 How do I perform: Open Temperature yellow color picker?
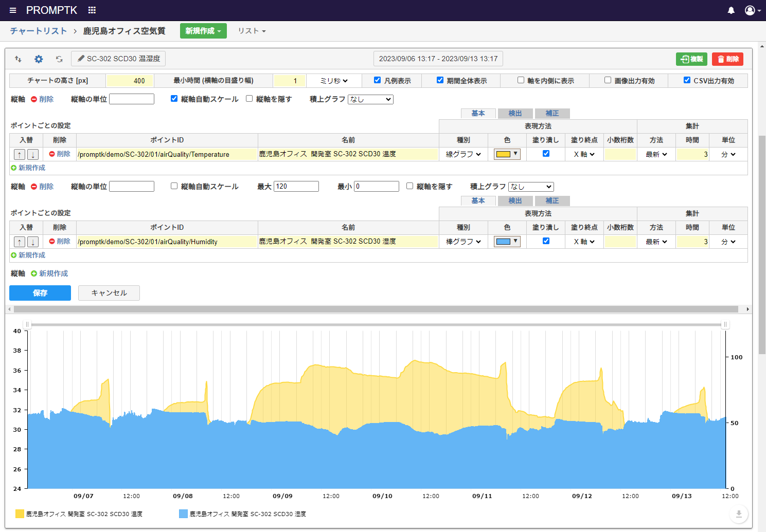[507, 154]
